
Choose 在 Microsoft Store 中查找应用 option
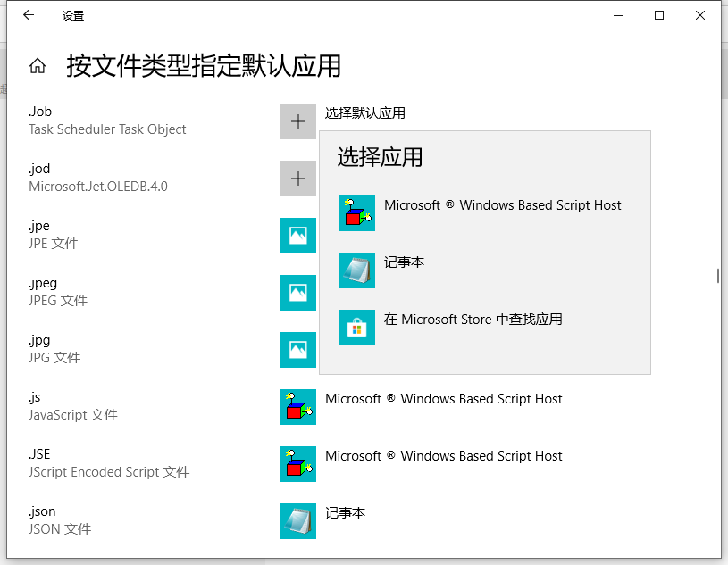click(473, 320)
